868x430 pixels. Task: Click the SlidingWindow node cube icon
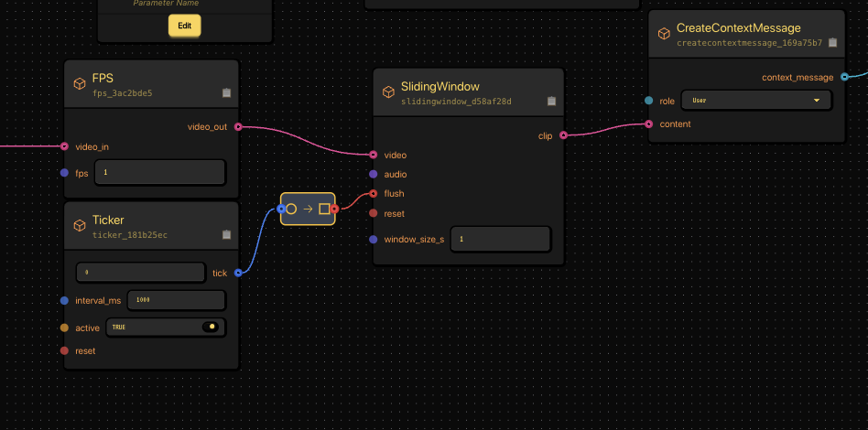click(388, 92)
